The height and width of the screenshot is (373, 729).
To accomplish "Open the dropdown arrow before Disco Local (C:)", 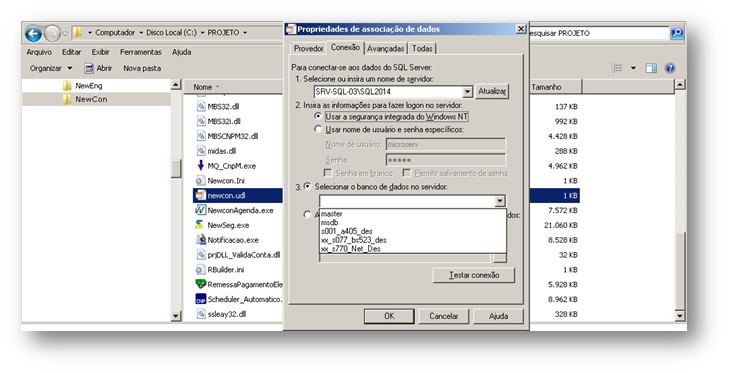I will click(x=140, y=33).
